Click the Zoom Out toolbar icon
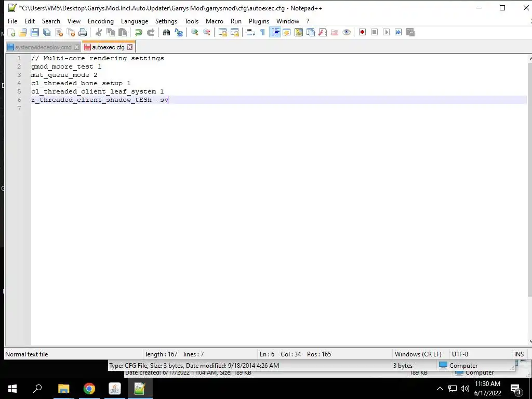The width and height of the screenshot is (532, 399). pos(206,32)
